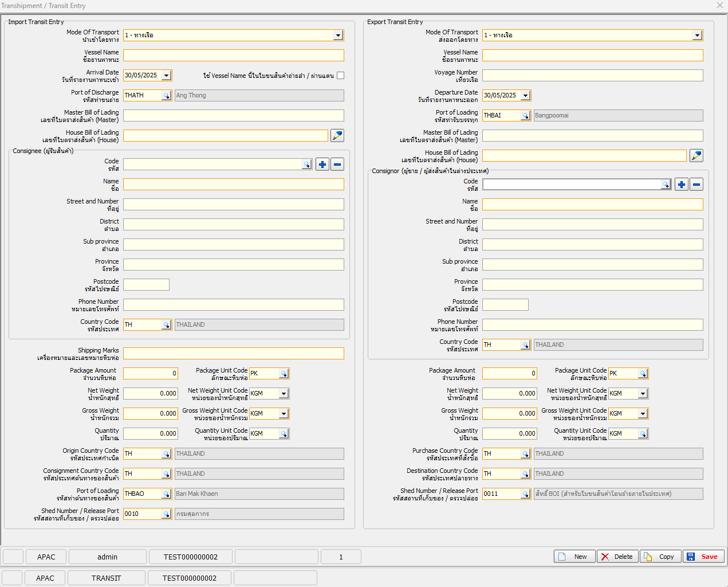Open the export Port of Loading lookup

pos(525,116)
